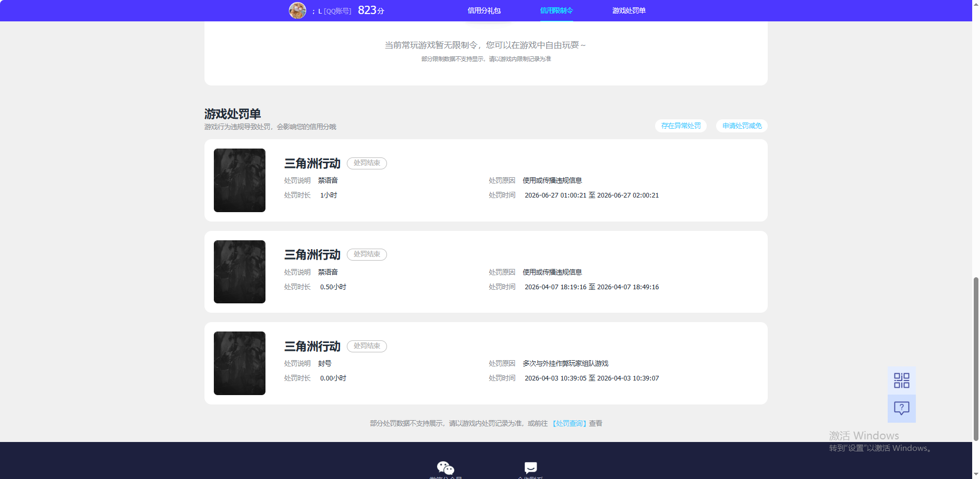Click the scrollbar up arrow

pos(976,4)
